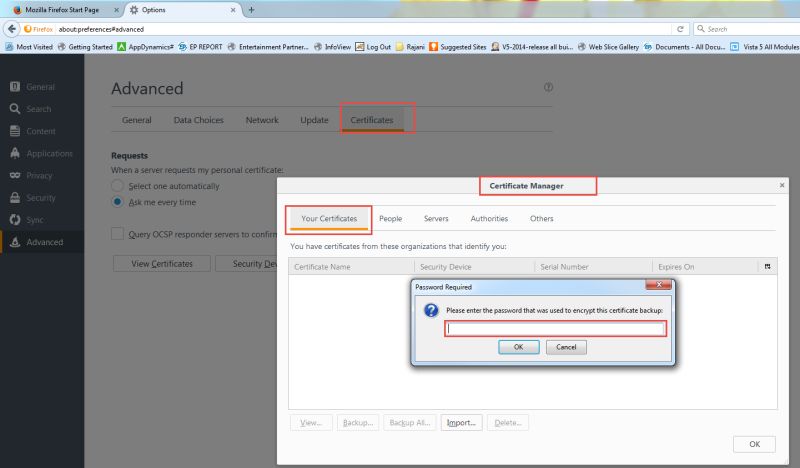
Task: Switch to Others tab in Certificate Manager
Action: 541,218
